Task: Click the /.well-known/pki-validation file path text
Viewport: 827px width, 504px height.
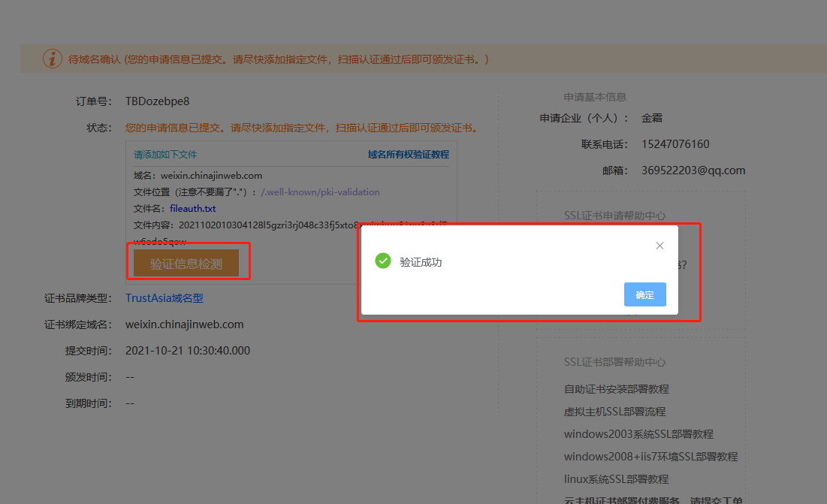Action: (x=321, y=192)
